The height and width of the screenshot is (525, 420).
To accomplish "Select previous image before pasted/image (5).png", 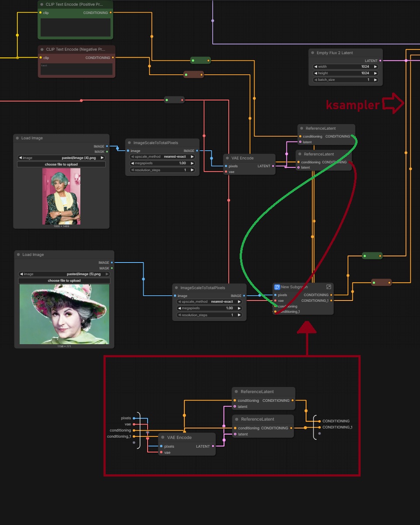I will [21, 274].
